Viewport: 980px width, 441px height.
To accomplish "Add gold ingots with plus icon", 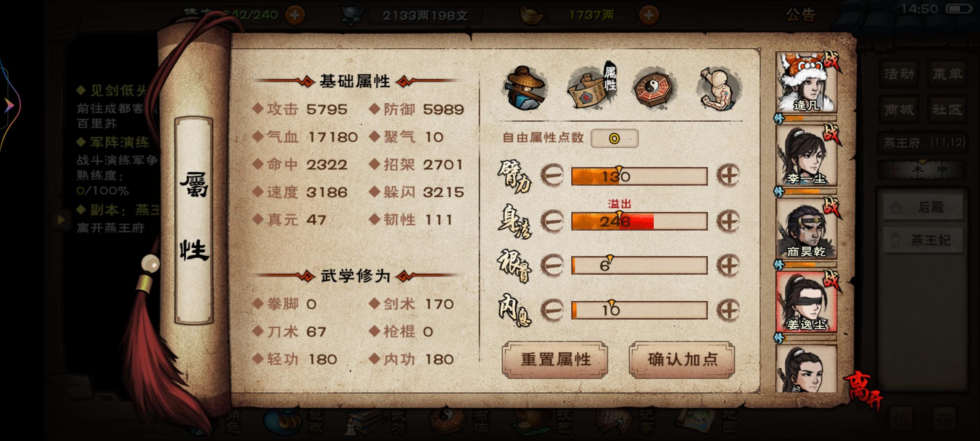I will [x=649, y=15].
